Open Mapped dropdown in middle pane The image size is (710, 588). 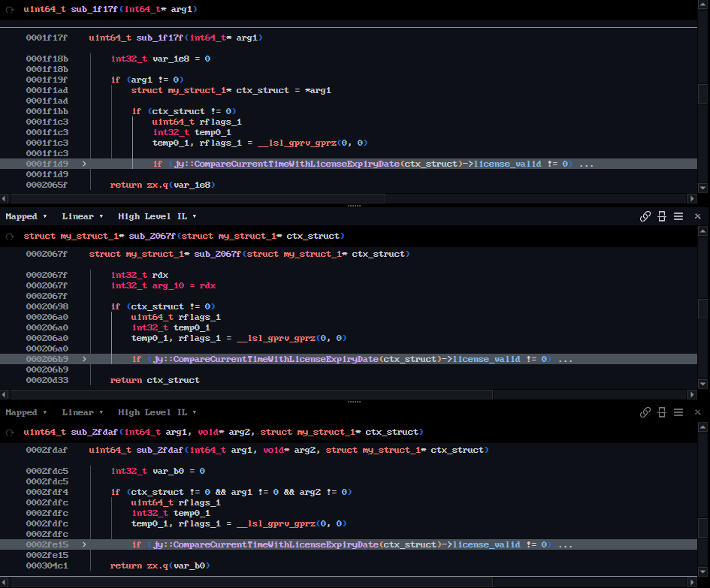point(26,216)
